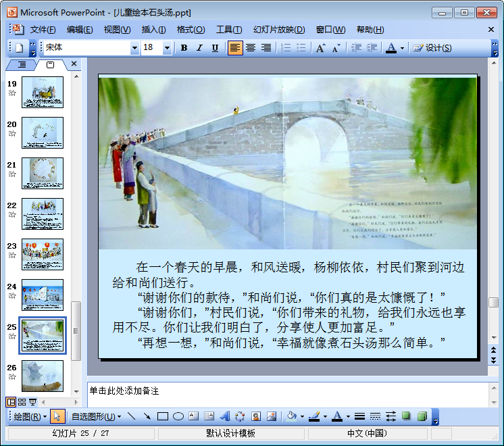
Task: Click Decrease Indent icon
Action: point(356,48)
